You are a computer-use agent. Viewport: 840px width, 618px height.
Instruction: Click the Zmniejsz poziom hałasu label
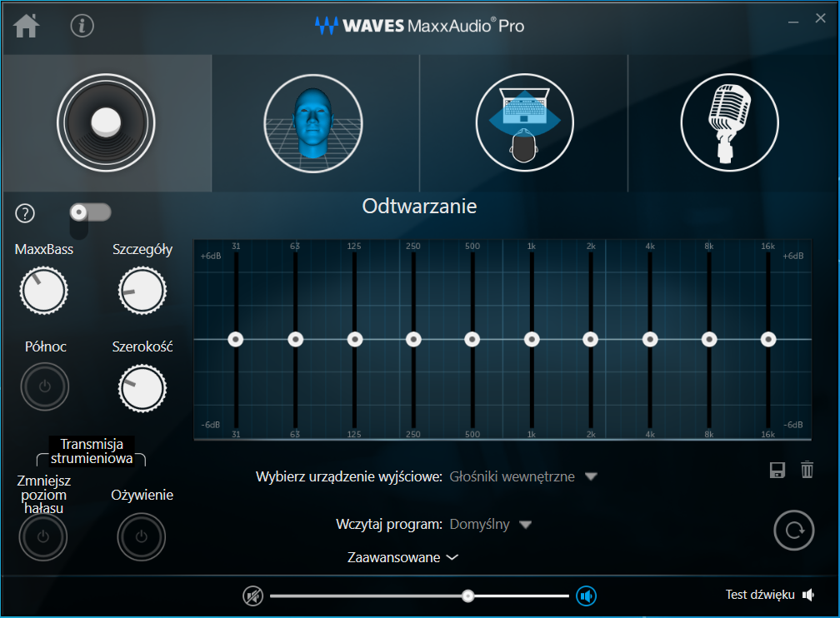[44, 494]
